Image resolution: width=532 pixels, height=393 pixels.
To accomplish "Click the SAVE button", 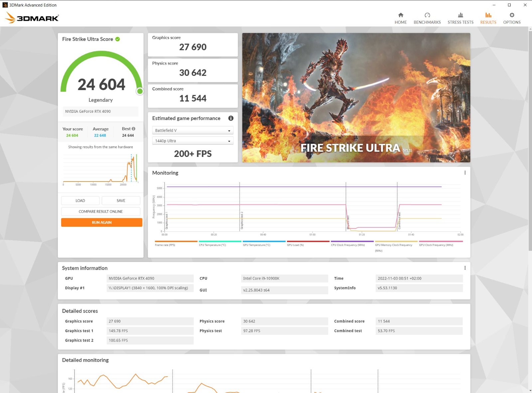I will [x=121, y=200].
